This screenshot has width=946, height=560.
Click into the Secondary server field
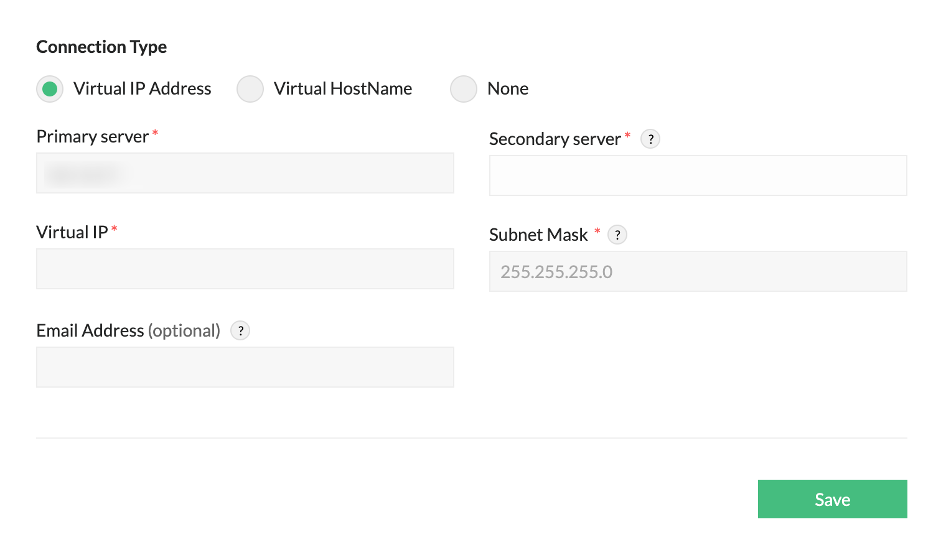point(698,175)
